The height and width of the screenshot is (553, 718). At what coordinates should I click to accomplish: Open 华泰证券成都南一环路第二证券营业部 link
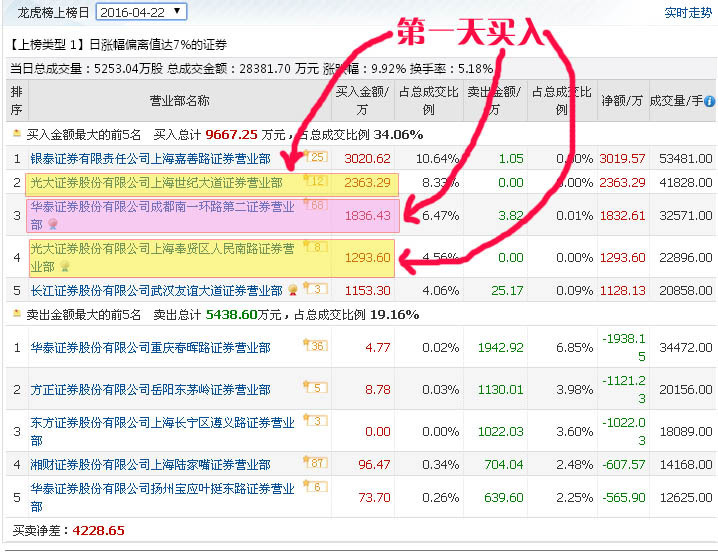coord(162,216)
